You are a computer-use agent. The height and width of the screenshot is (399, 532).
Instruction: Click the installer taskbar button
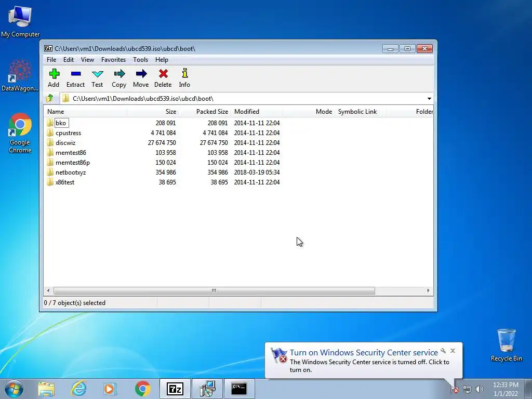click(x=207, y=389)
